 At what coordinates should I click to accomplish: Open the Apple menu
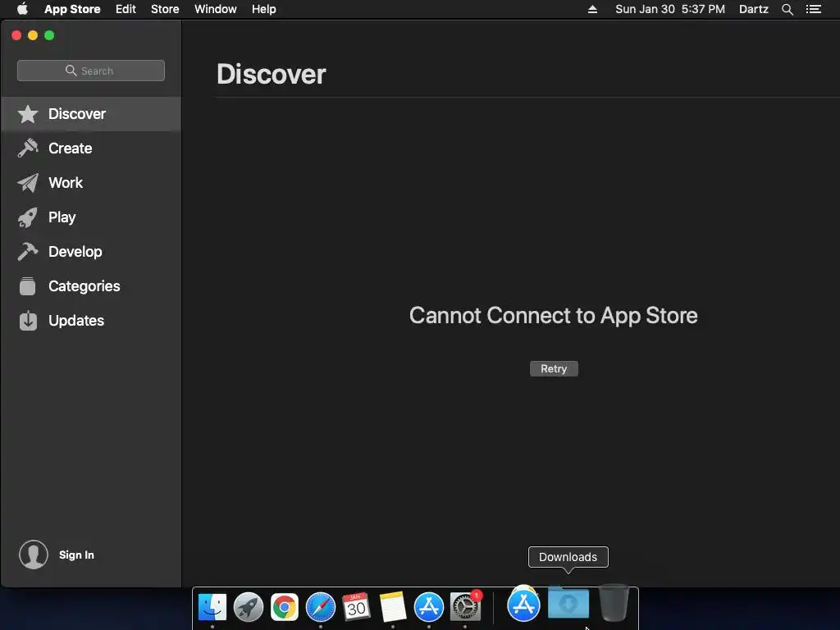pyautogui.click(x=22, y=9)
